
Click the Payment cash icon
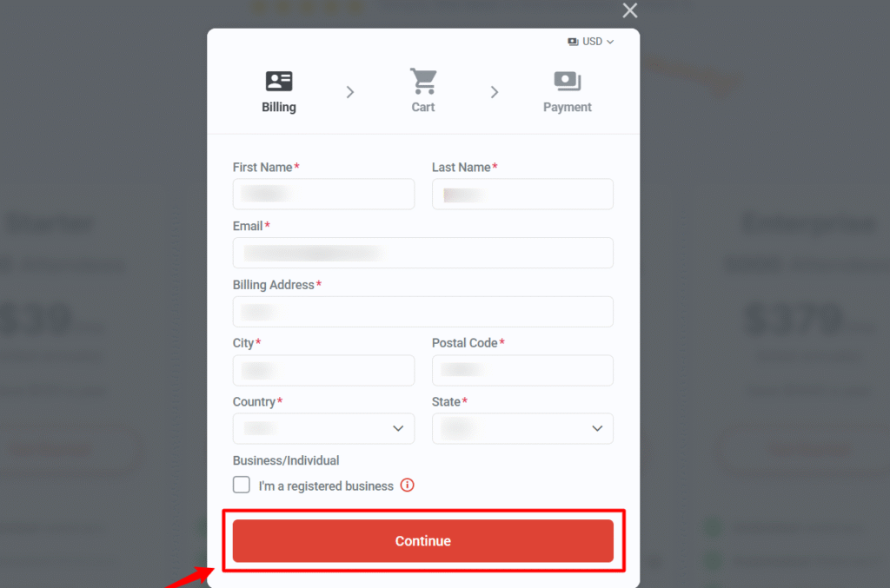567,81
